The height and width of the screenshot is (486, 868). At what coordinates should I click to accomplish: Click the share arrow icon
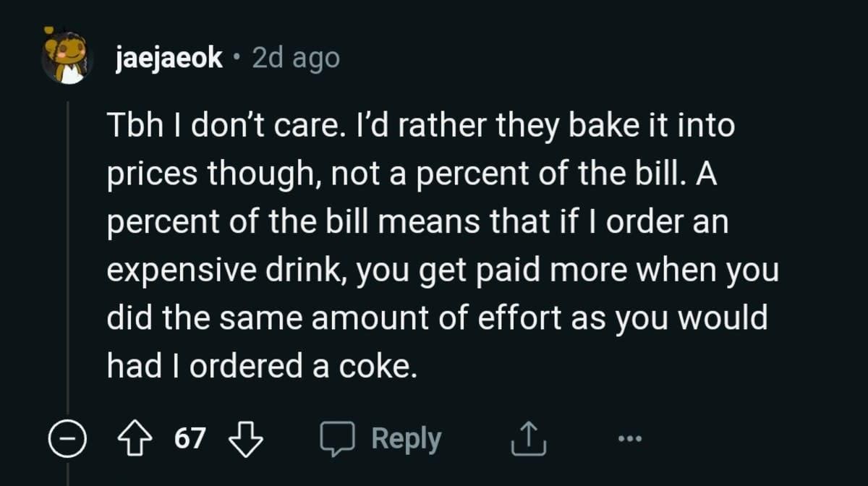pyautogui.click(x=525, y=439)
